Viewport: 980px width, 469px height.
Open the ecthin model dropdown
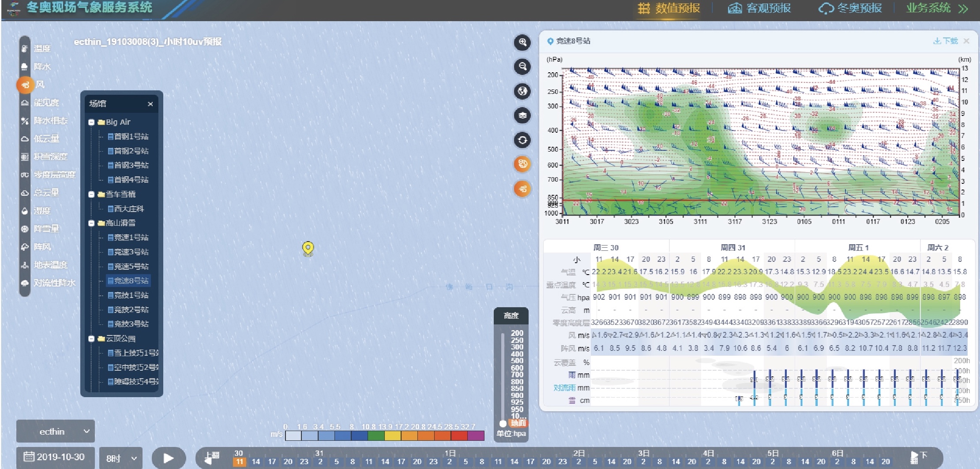tap(56, 432)
